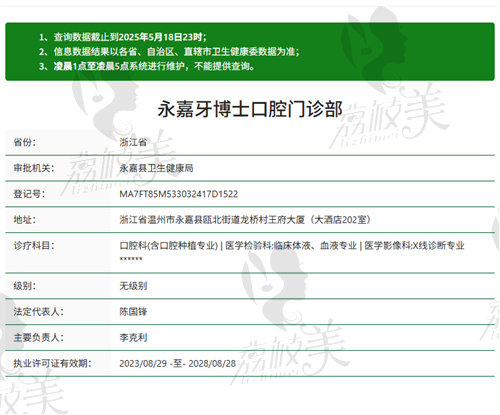Click the 执业许可证有效期 row label
Viewport: 500px width, 415px height.
point(52,363)
